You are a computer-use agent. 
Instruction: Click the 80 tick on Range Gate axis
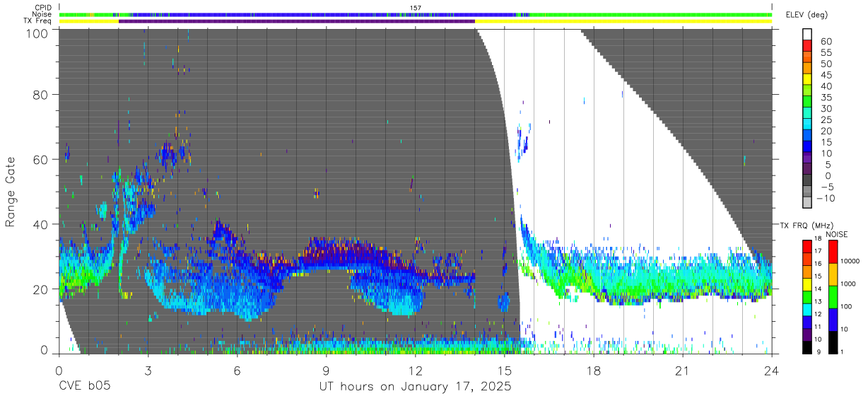[42, 95]
